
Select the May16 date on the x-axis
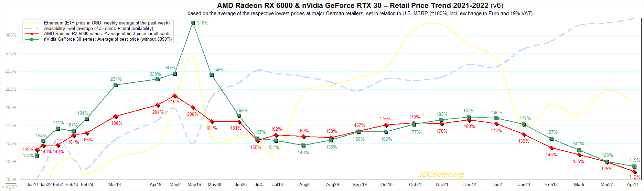(x=194, y=185)
